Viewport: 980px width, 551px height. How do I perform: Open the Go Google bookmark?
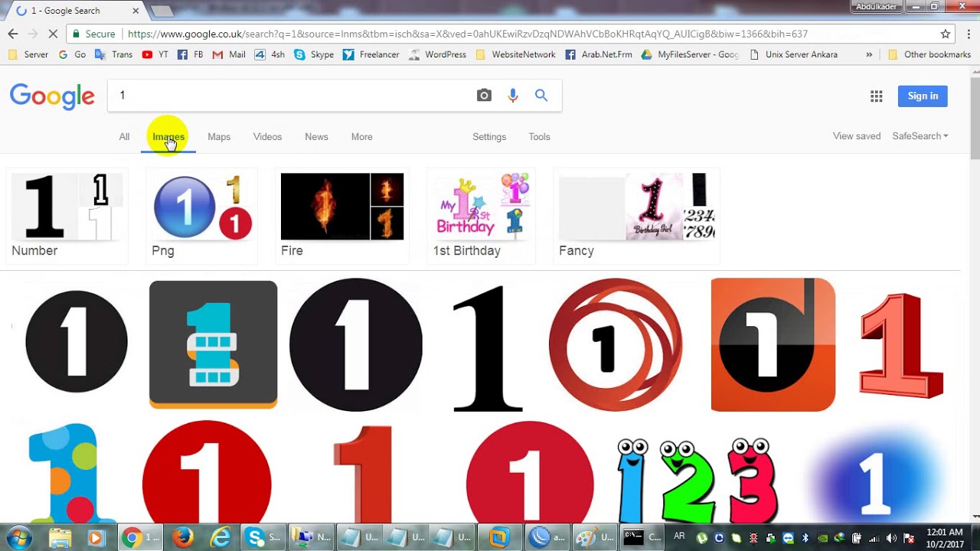[72, 55]
